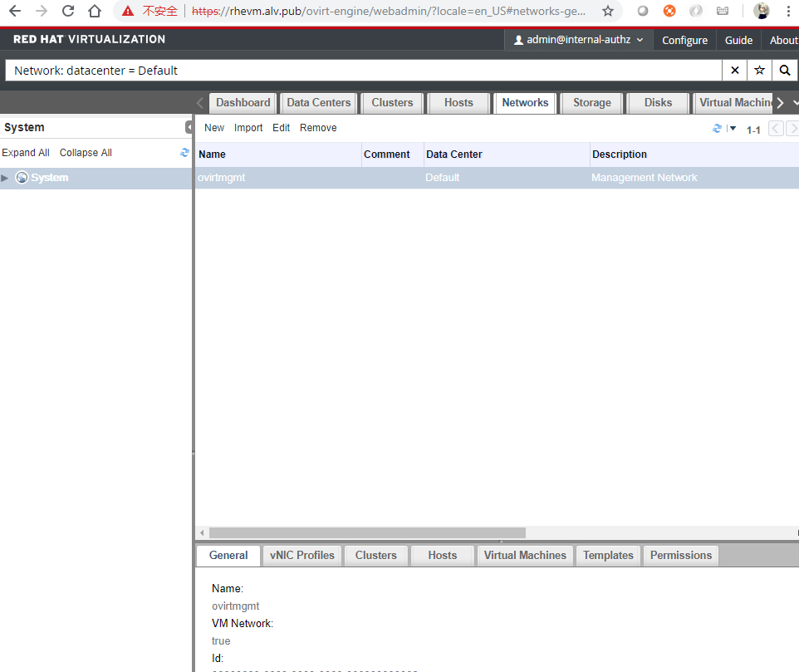The height and width of the screenshot is (672, 799).
Task: Go forward using browser forward arrow
Action: click(x=42, y=11)
